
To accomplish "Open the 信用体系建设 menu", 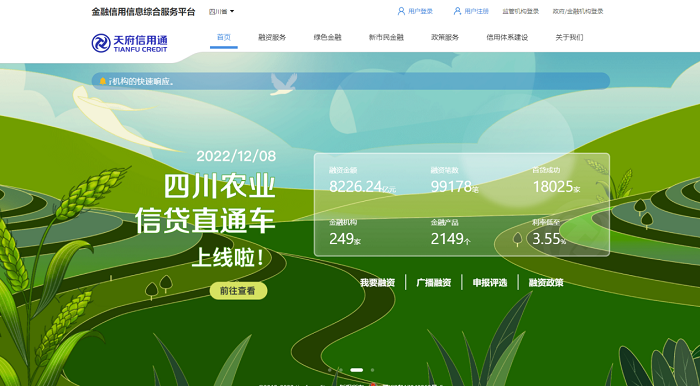I will (x=507, y=37).
